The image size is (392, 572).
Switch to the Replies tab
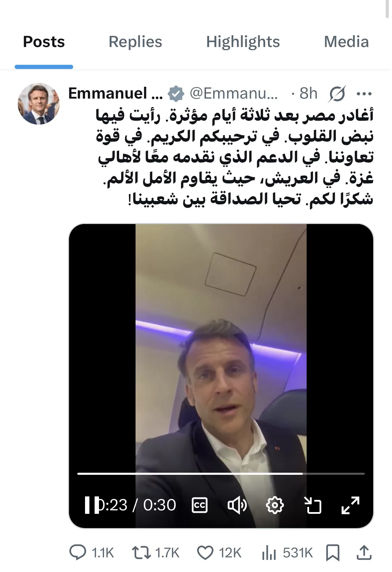(135, 42)
